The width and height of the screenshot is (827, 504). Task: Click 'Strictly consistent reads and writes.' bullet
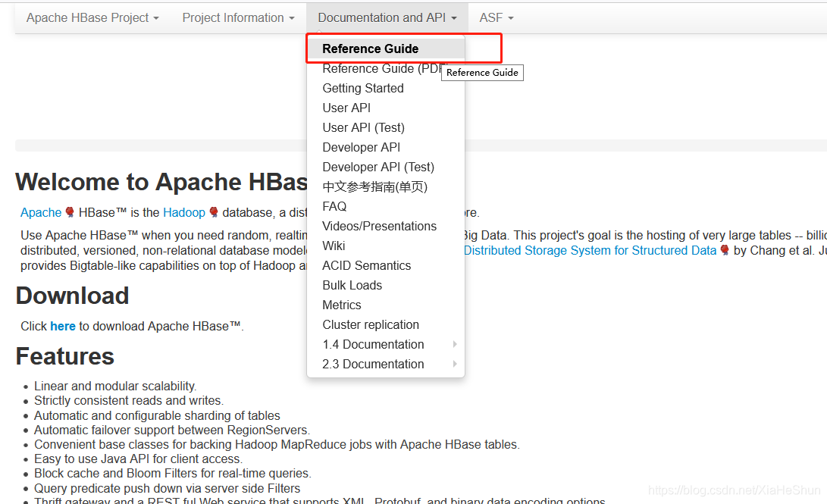pyautogui.click(x=129, y=401)
